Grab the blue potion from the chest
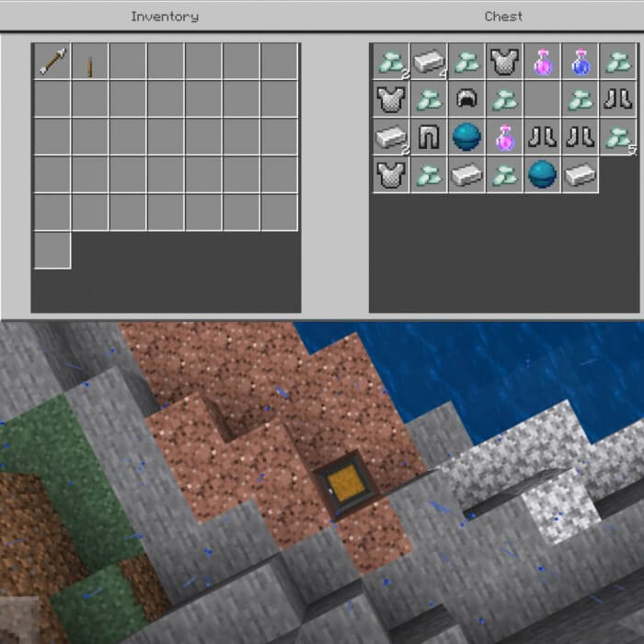 click(x=580, y=62)
